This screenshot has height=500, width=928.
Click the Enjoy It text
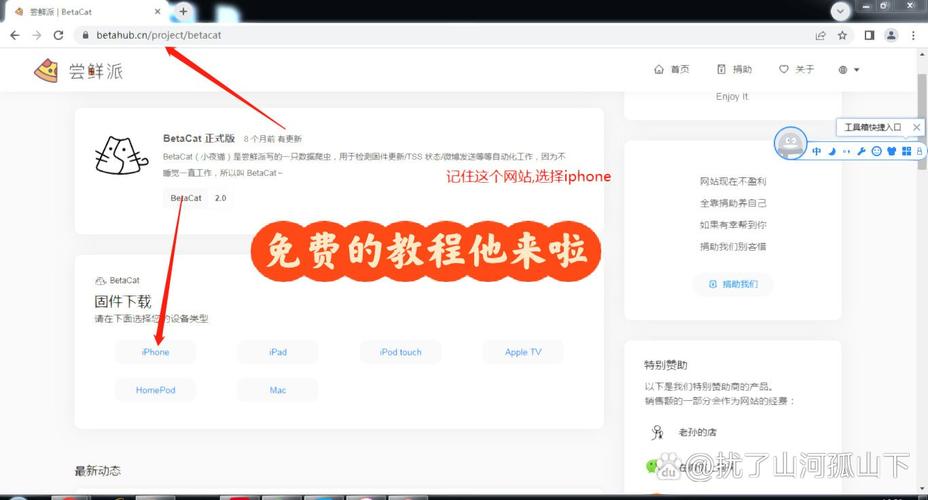(x=732, y=96)
